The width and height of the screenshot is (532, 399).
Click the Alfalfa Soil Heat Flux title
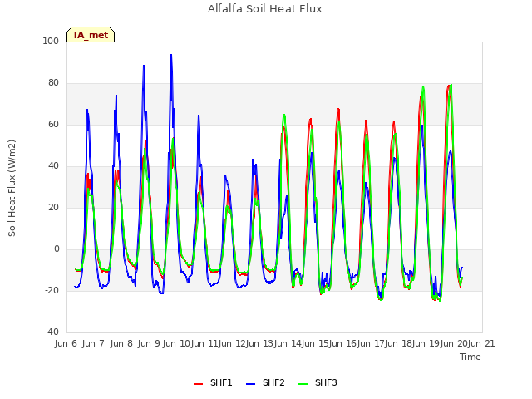[x=265, y=9]
